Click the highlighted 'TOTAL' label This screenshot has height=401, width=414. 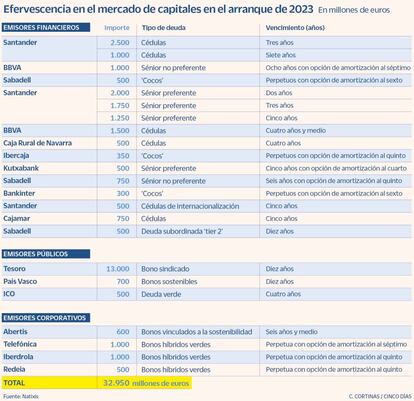click(14, 383)
